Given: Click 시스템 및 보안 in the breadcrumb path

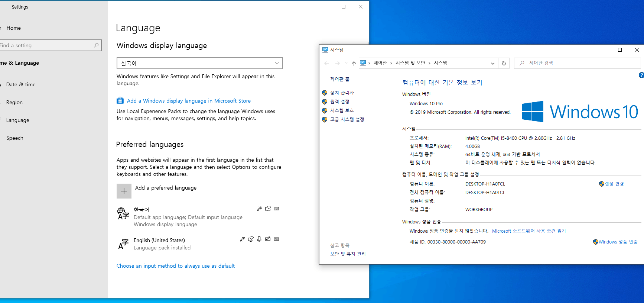Looking at the screenshot, I should (410, 63).
